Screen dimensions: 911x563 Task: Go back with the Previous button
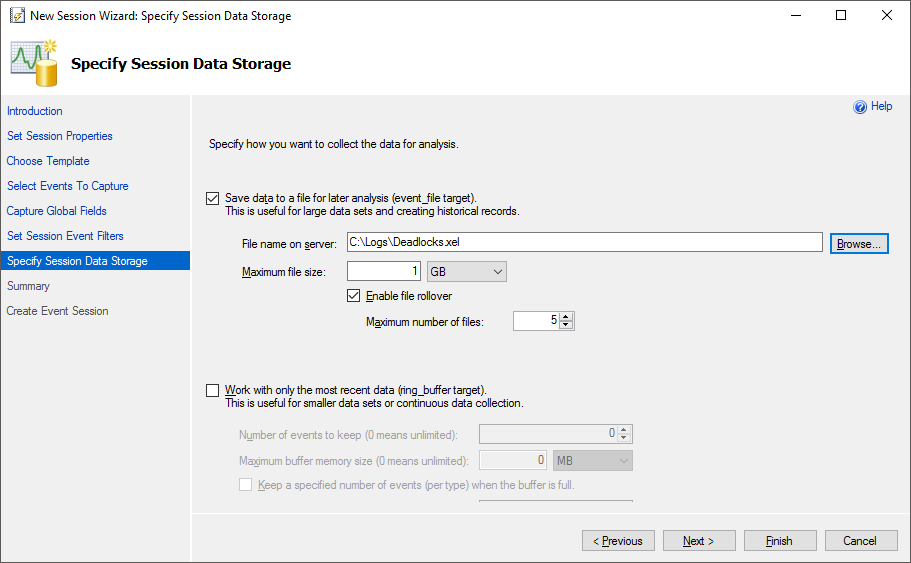(618, 541)
